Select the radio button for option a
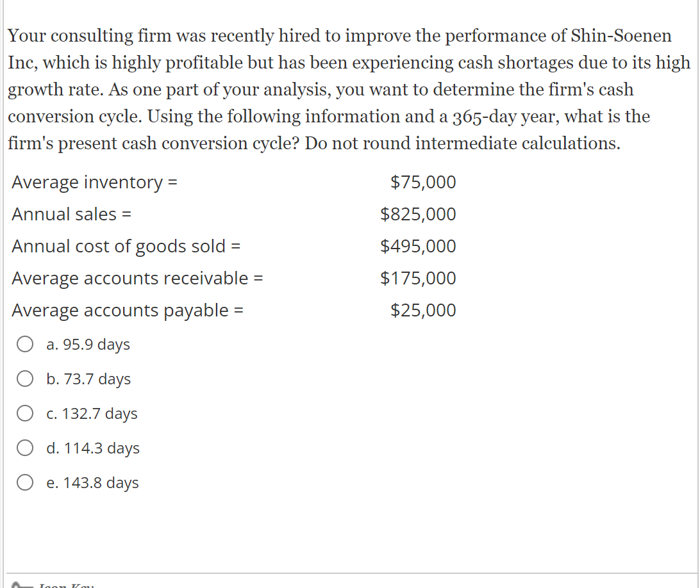Screen dimensions: 700x588 26,345
